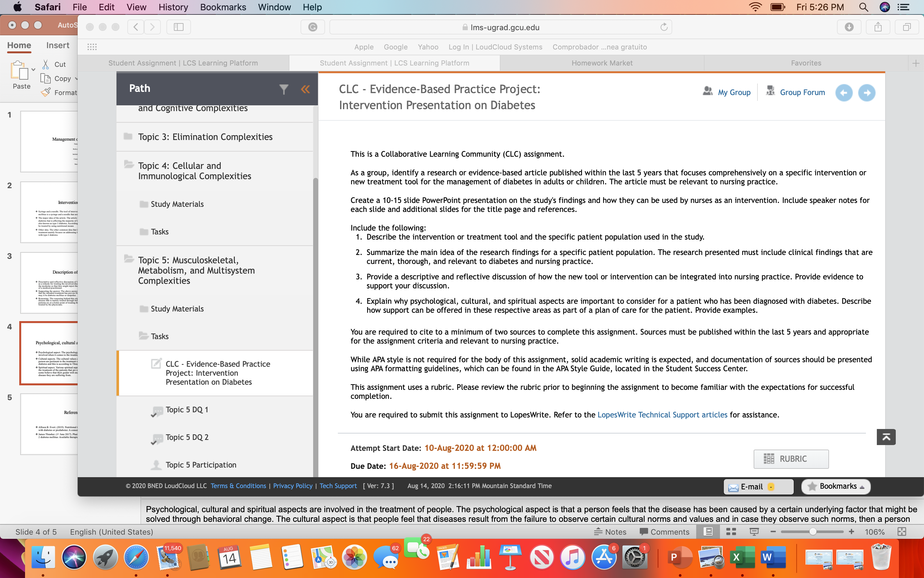Click LopesWrite Technical Support articles link
This screenshot has height=578, width=924.
pyautogui.click(x=662, y=415)
